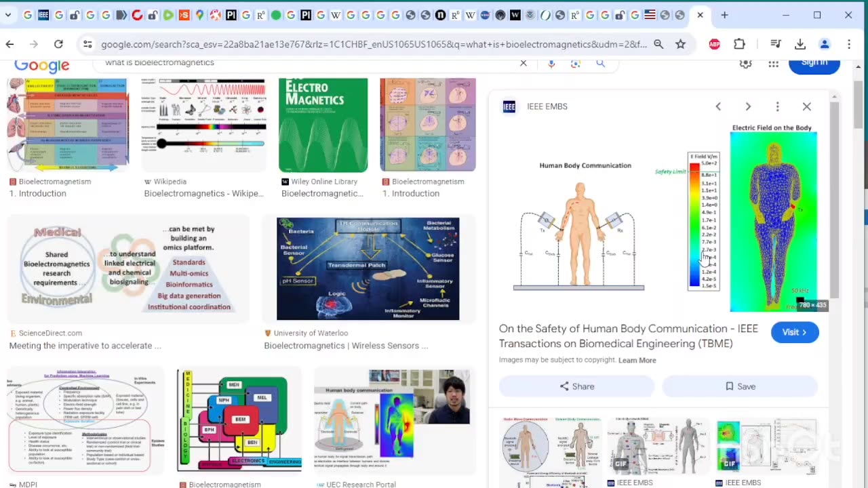Open the related GIF human figures thumbnail

tap(658, 445)
